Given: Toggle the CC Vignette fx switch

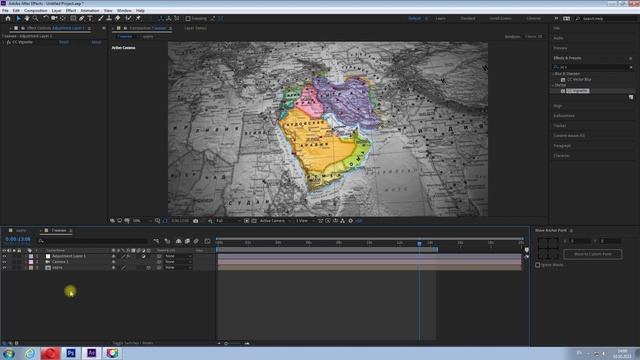Looking at the screenshot, I should click(x=8, y=42).
